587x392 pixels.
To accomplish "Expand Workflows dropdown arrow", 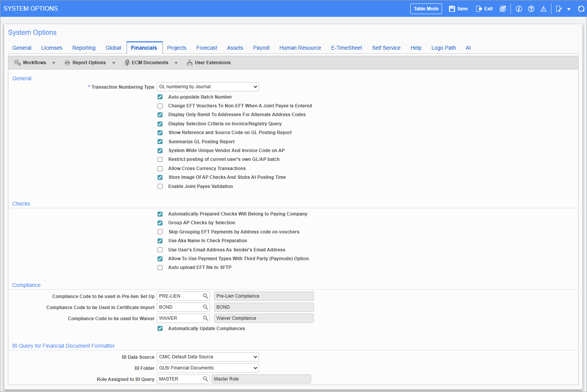I will point(54,63).
